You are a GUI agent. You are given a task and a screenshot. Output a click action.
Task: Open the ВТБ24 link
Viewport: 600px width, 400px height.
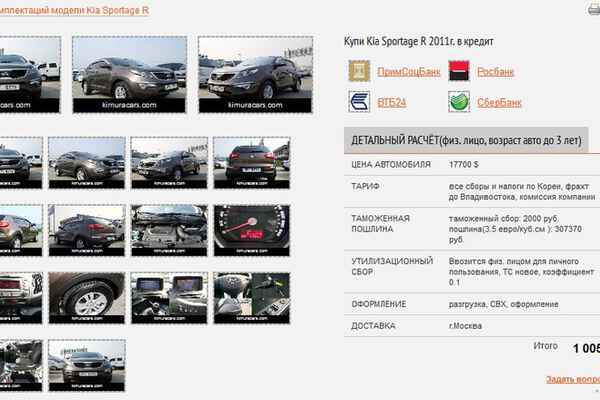click(x=391, y=102)
